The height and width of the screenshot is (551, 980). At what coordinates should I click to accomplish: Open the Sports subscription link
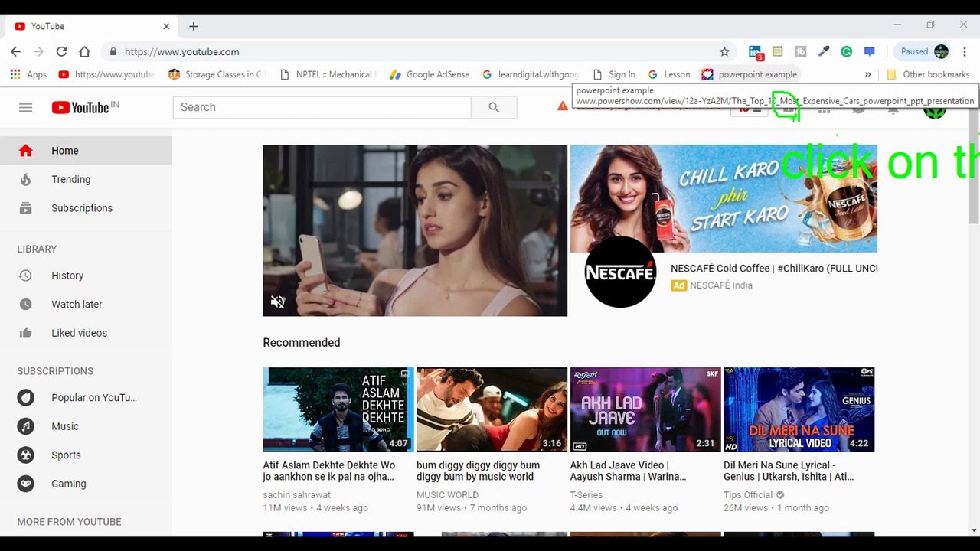pos(86,455)
